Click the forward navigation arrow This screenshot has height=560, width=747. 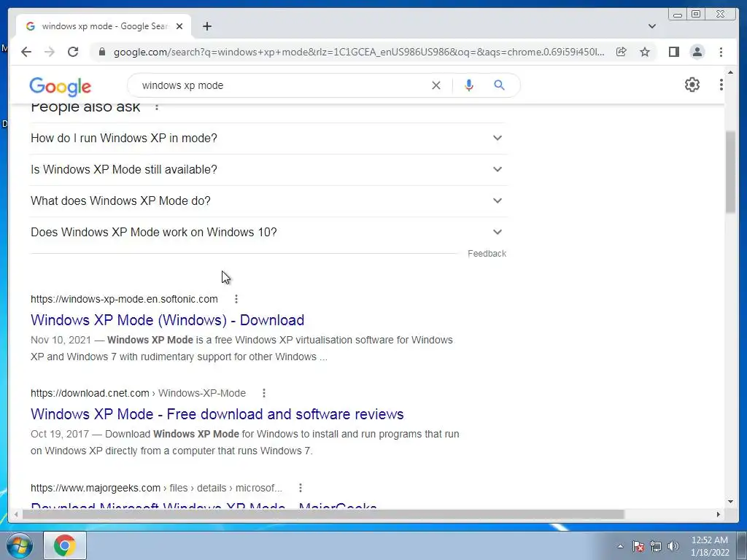tap(50, 52)
